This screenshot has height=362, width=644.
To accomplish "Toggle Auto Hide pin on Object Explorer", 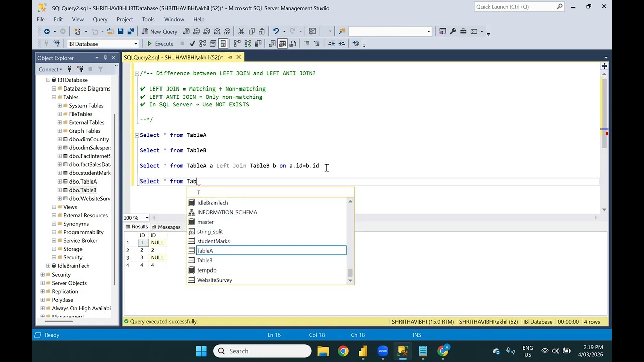I will pyautogui.click(x=105, y=58).
